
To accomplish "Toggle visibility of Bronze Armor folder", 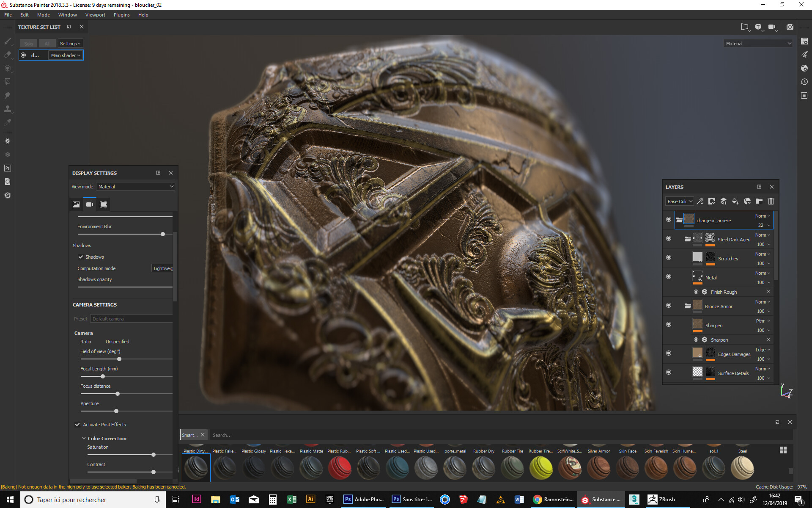I will (669, 305).
